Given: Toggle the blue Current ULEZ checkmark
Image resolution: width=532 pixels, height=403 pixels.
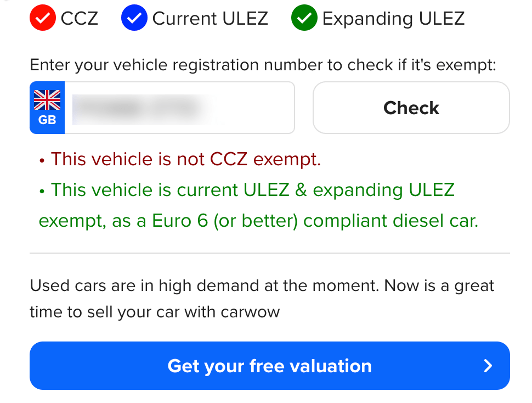Looking at the screenshot, I should pyautogui.click(x=134, y=19).
